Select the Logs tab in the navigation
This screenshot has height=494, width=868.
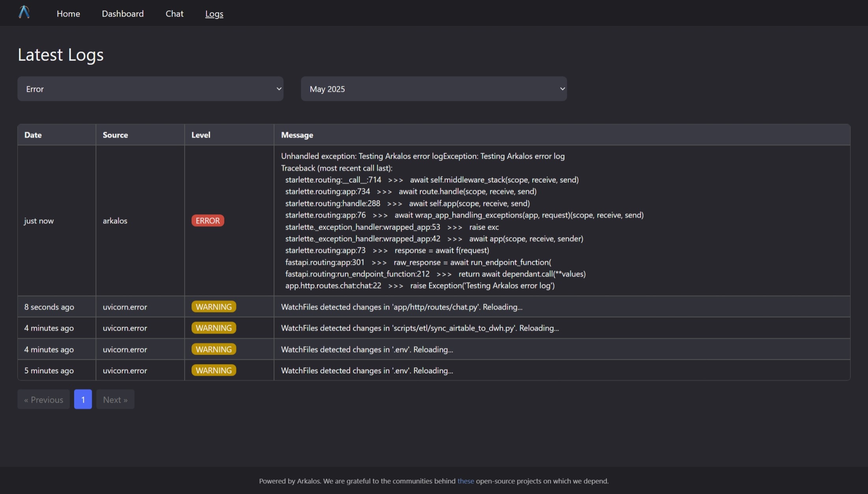click(x=214, y=13)
